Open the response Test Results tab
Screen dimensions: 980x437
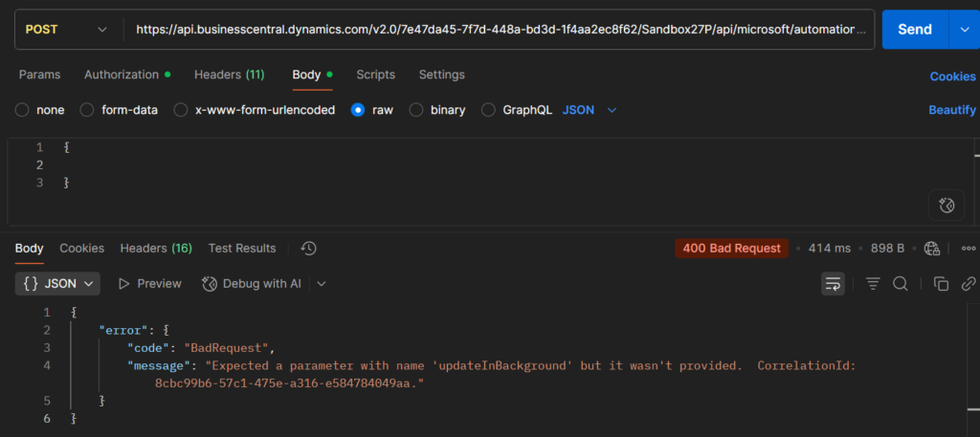242,249
